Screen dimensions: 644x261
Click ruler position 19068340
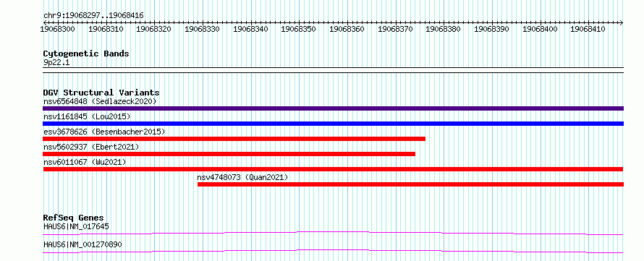pos(250,29)
